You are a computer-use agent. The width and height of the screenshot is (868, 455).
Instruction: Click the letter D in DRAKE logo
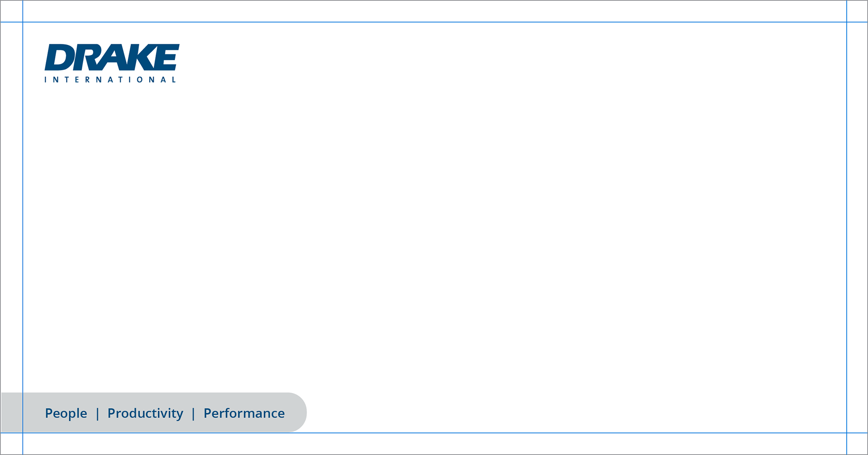coord(59,57)
